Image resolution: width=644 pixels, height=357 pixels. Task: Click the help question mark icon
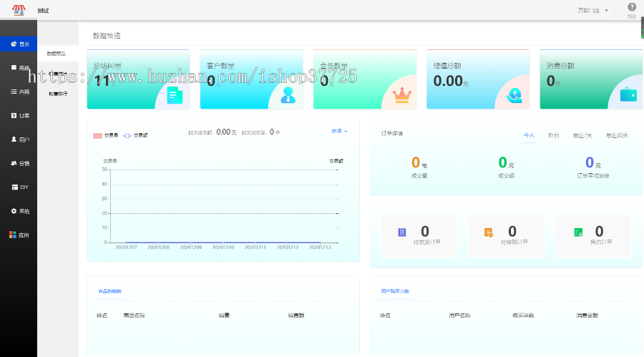pos(631,8)
